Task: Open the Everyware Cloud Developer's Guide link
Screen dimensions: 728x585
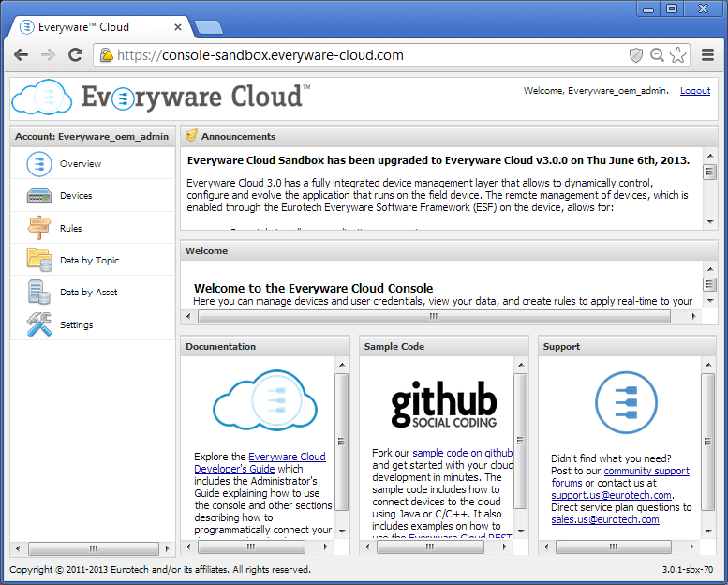Action: pyautogui.click(x=260, y=462)
